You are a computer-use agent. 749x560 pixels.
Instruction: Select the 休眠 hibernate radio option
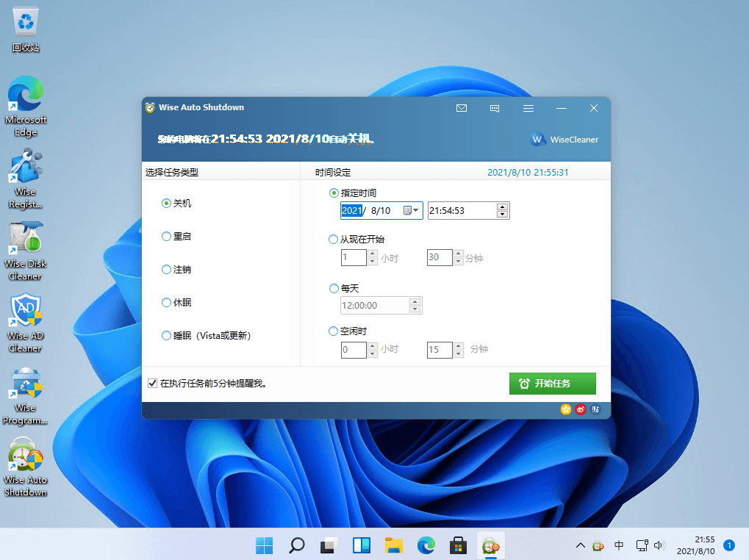176,303
